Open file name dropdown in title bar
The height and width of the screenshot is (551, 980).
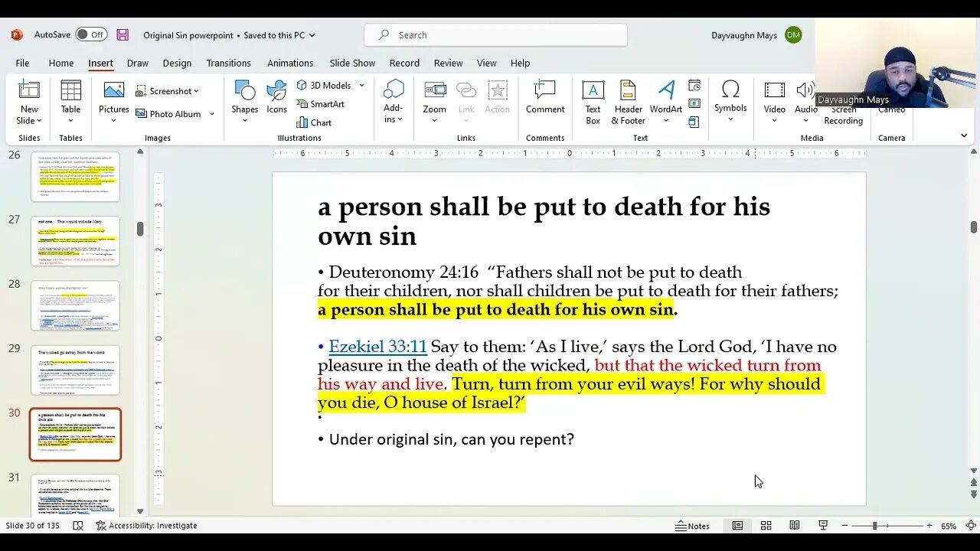click(x=312, y=35)
